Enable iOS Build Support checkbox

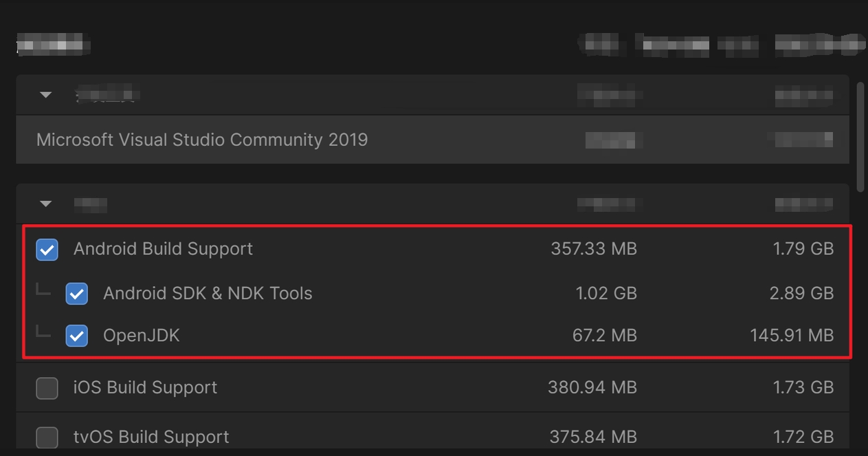tap(47, 388)
